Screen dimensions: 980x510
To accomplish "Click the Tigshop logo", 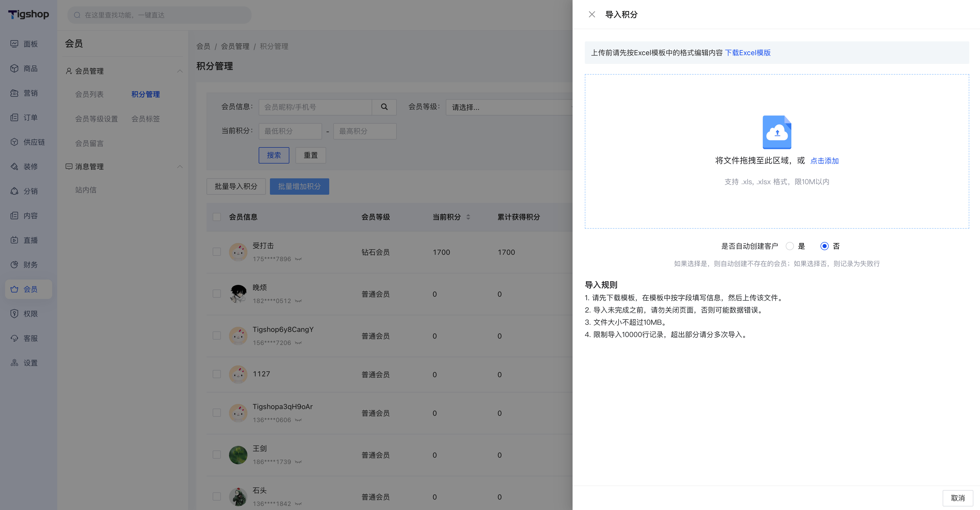I will [x=29, y=15].
